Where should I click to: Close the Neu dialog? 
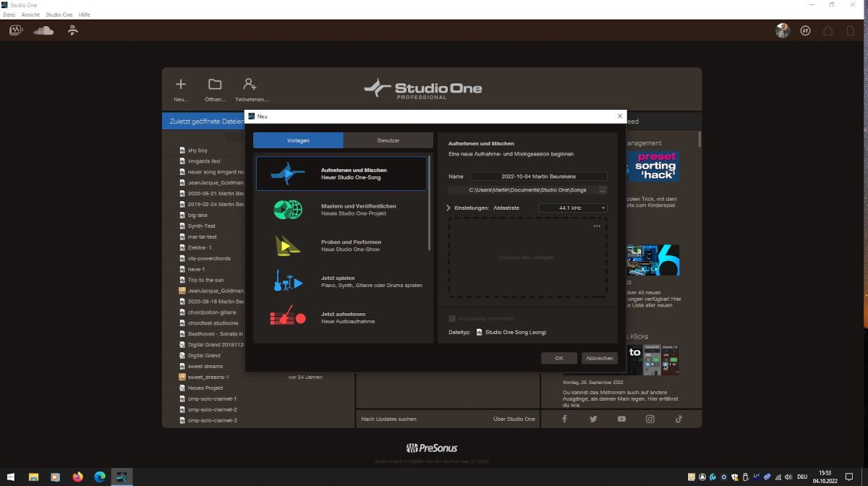click(x=619, y=116)
